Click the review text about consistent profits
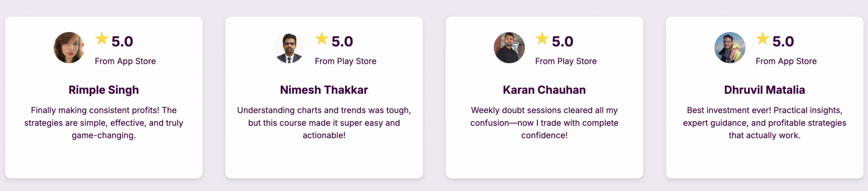The height and width of the screenshot is (191, 868). [104, 123]
